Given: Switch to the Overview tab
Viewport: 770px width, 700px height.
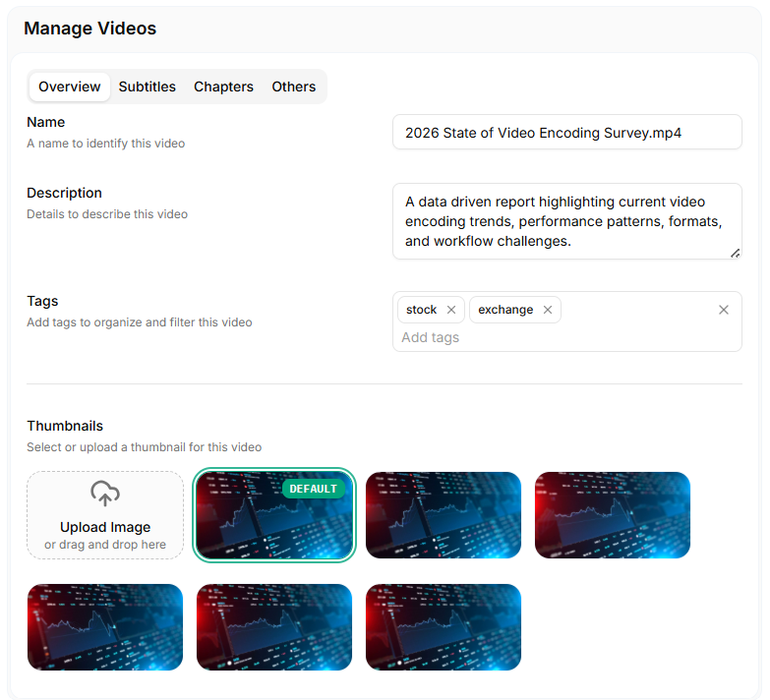Looking at the screenshot, I should [x=69, y=87].
